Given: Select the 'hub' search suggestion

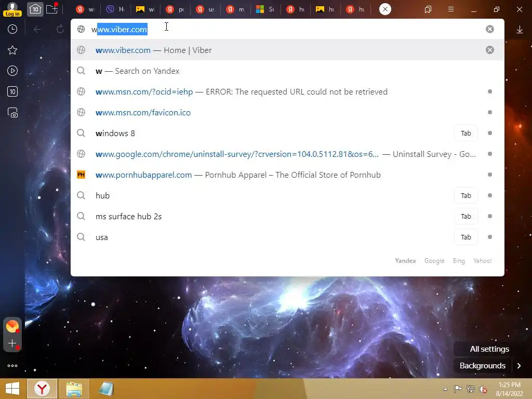Looking at the screenshot, I should [x=287, y=195].
